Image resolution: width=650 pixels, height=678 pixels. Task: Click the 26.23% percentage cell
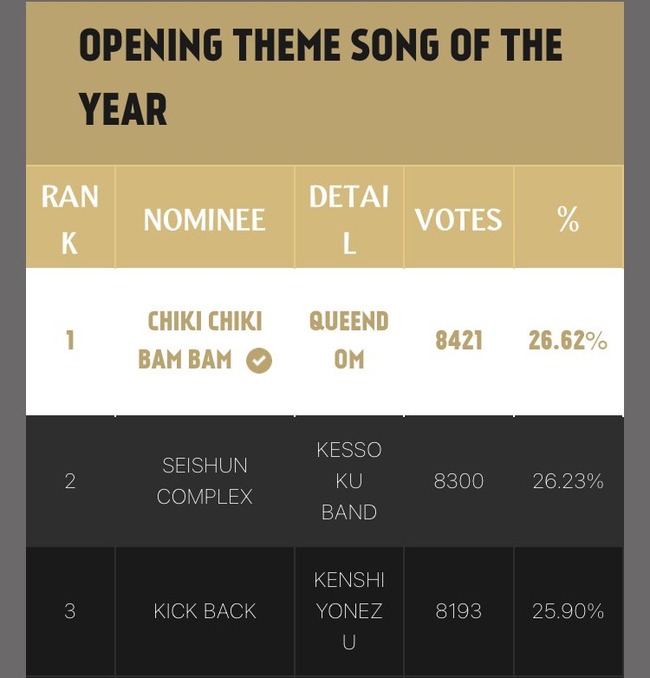[x=568, y=481]
